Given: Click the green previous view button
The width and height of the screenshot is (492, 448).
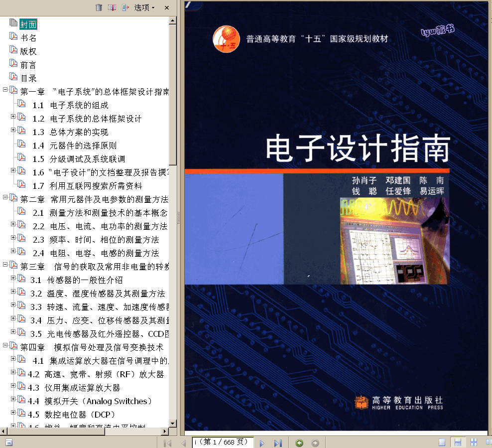Looking at the screenshot, I should (x=299, y=443).
